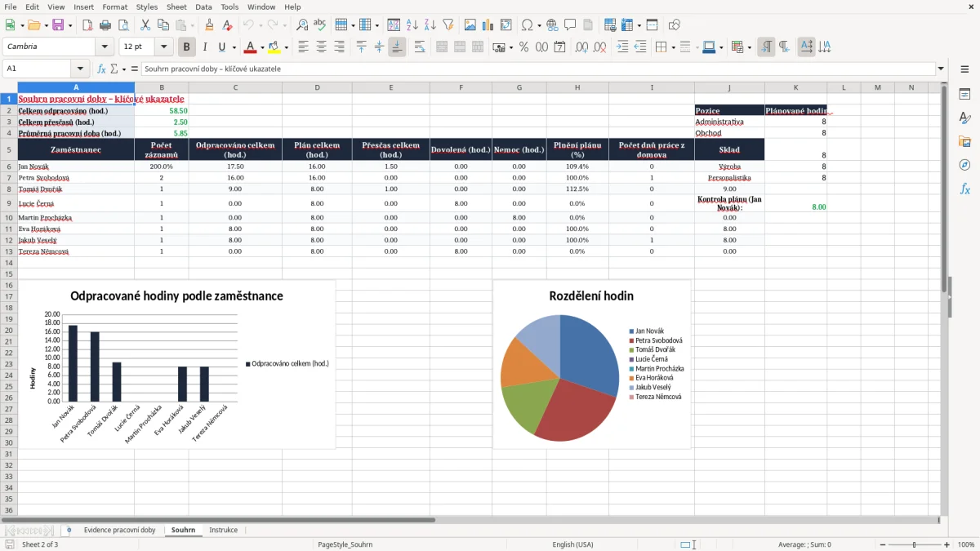This screenshot has height=551, width=980.
Task: Apply yellow background color swatch
Action: click(x=274, y=47)
